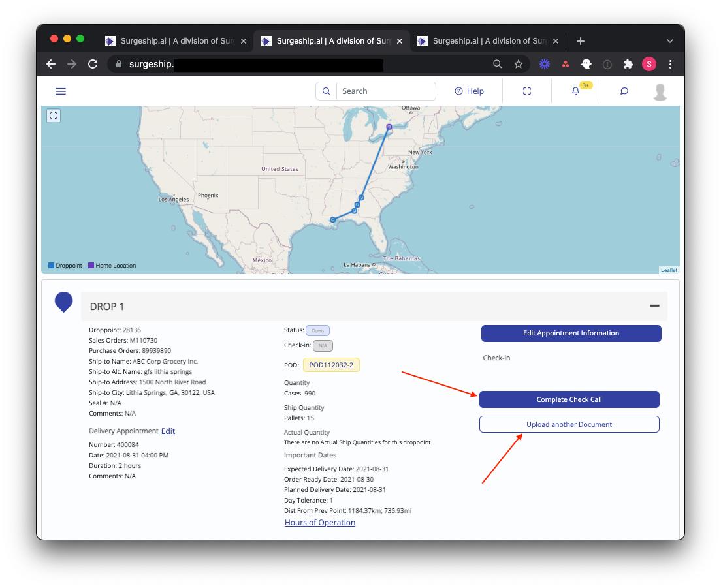Open the chat messages icon
This screenshot has height=588, width=721.
624,91
